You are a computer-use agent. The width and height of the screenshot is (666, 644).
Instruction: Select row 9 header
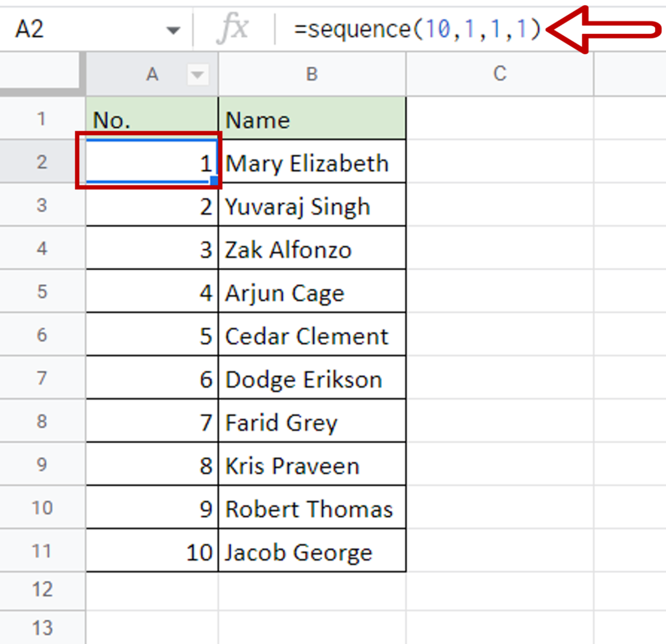42,464
